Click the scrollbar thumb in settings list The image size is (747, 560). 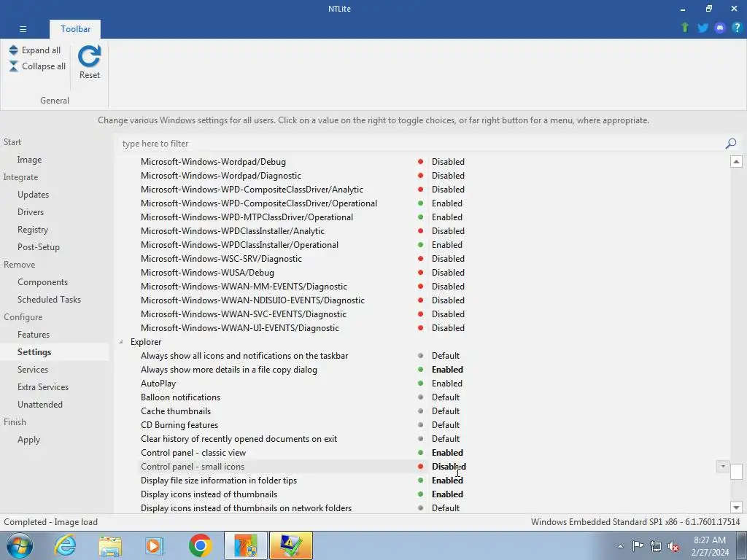coord(736,472)
